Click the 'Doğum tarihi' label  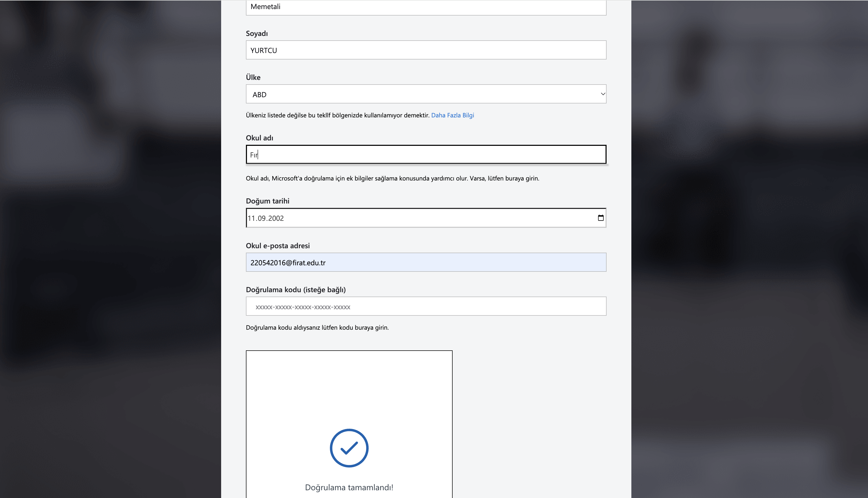(268, 201)
